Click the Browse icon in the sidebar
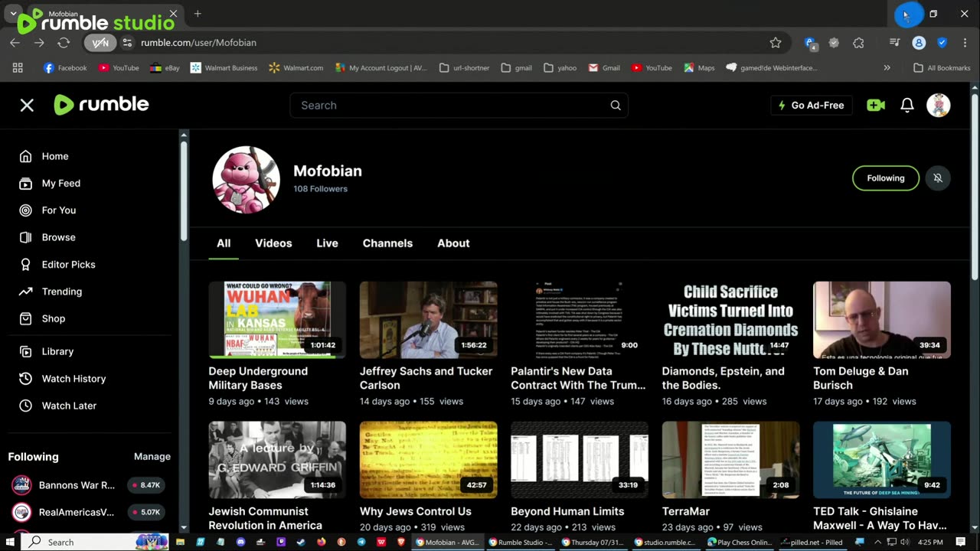980x551 pixels. pyautogui.click(x=25, y=237)
